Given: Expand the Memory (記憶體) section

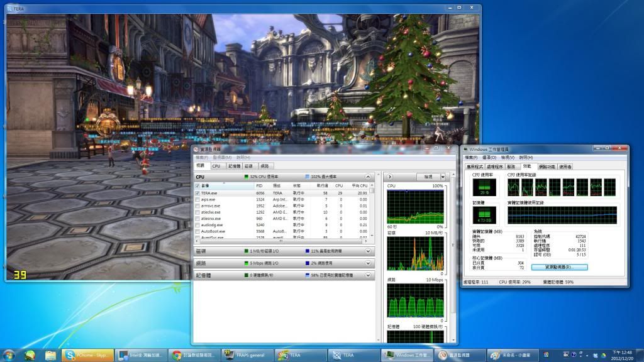Looking at the screenshot, I should pyautogui.click(x=367, y=275).
